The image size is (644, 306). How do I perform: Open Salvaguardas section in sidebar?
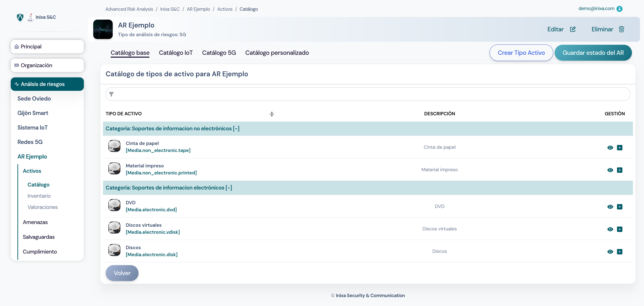pyautogui.click(x=39, y=237)
